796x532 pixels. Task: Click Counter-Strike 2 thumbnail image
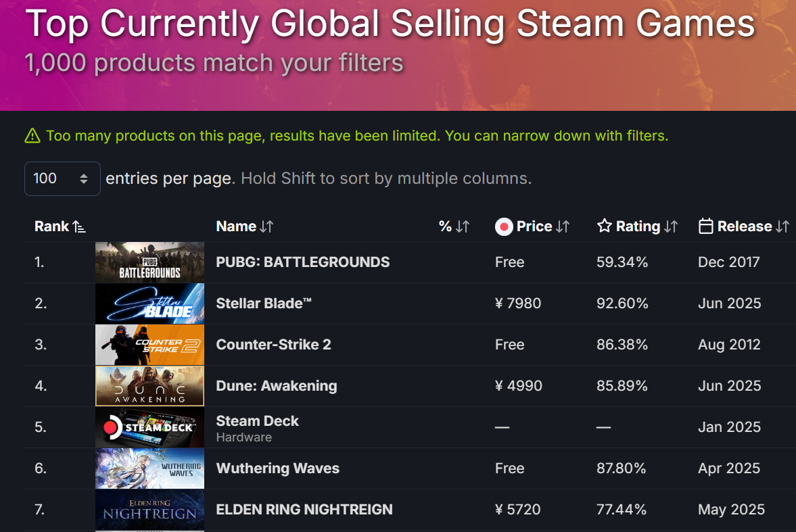tap(149, 345)
